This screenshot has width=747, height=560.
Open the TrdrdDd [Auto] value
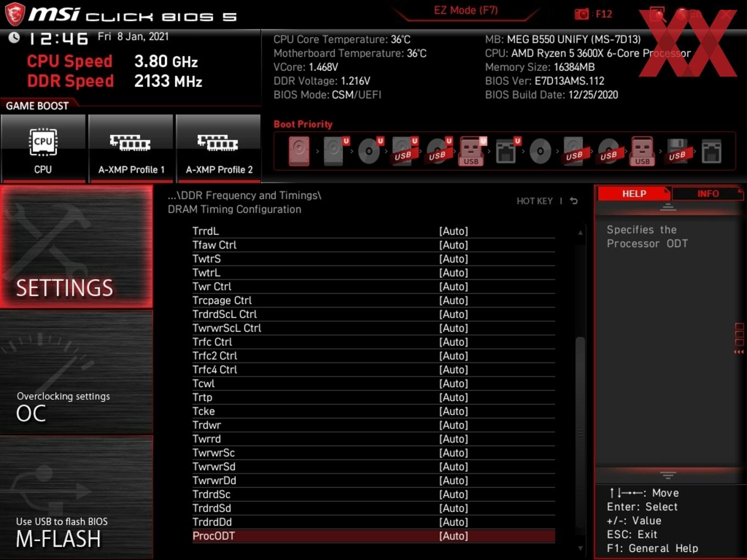[454, 522]
